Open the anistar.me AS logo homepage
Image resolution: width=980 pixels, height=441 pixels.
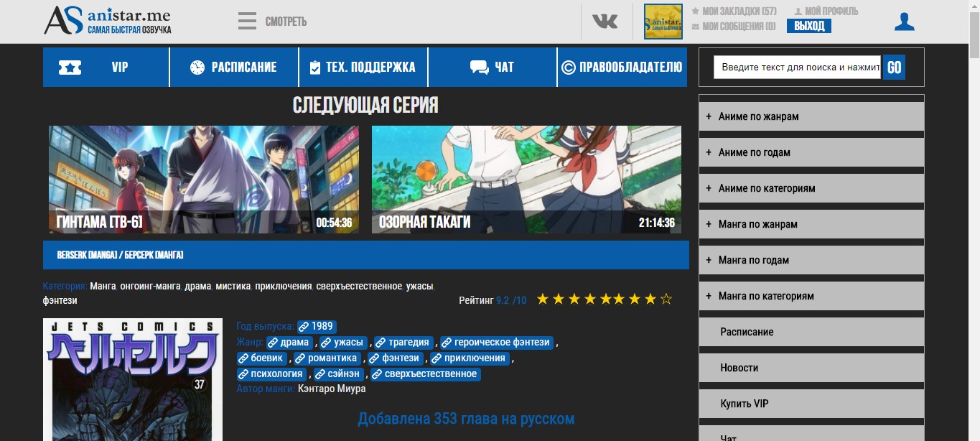coord(108,21)
